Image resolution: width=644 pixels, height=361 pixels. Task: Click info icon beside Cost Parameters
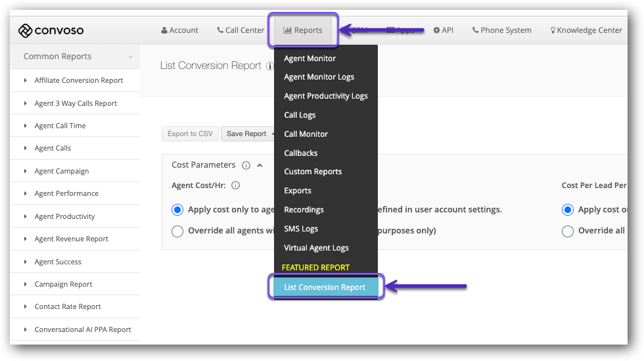[x=246, y=165]
